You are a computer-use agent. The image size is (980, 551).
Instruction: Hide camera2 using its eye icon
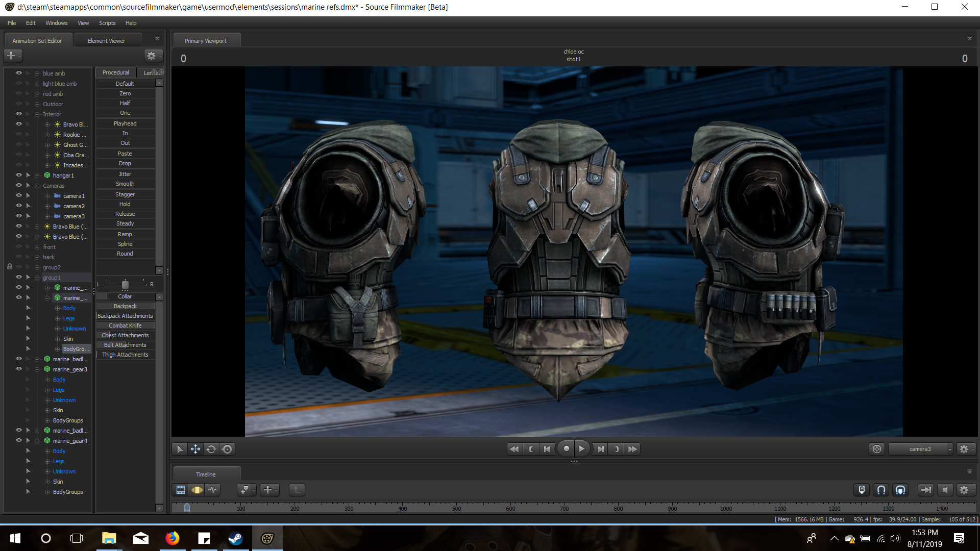19,206
